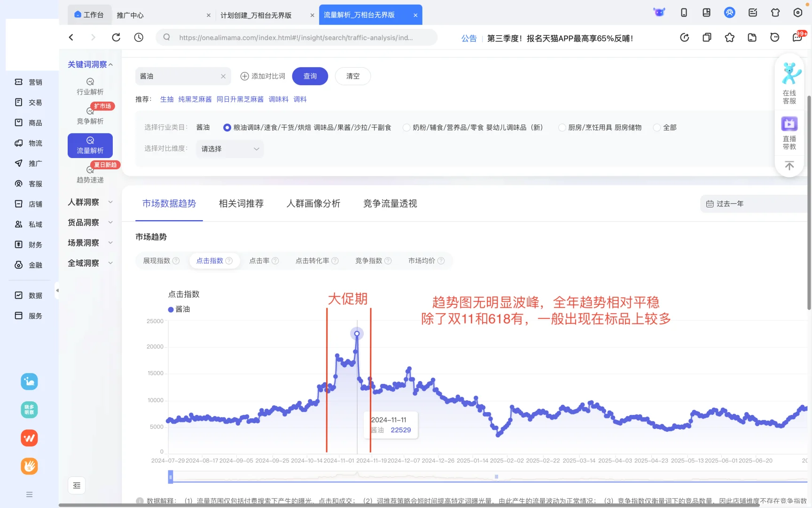Click the 查询 query button
This screenshot has width=812, height=508.
click(x=310, y=76)
